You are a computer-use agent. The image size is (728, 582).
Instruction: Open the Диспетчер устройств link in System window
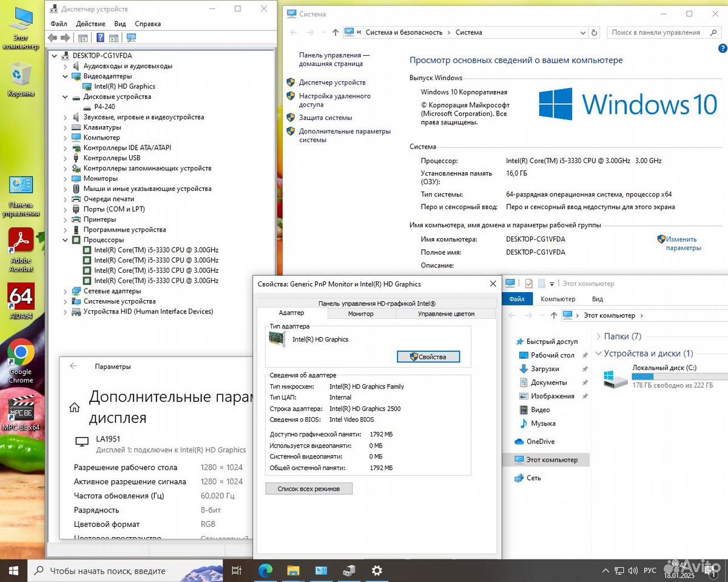coord(332,82)
